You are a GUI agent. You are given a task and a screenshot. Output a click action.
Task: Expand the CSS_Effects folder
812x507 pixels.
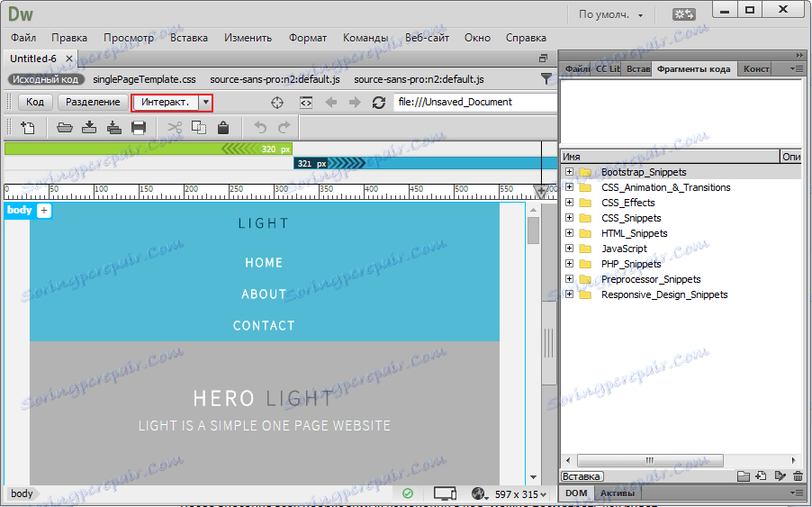[x=569, y=202]
